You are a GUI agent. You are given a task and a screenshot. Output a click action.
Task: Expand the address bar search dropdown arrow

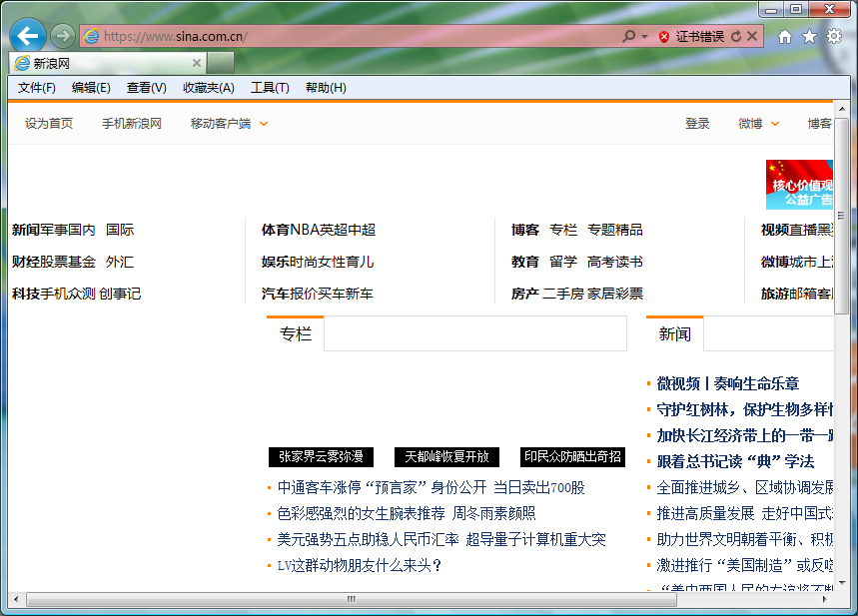pyautogui.click(x=644, y=37)
